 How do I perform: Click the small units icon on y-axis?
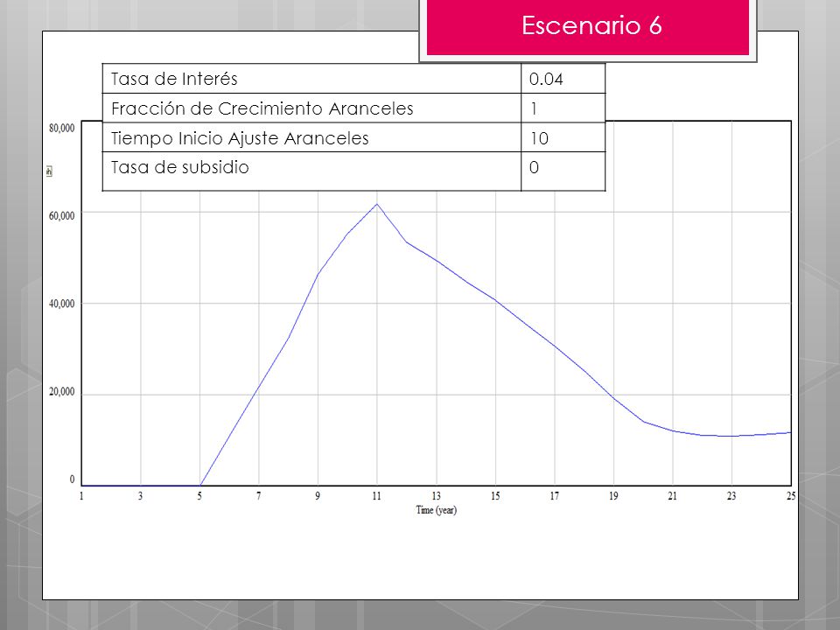[x=49, y=171]
